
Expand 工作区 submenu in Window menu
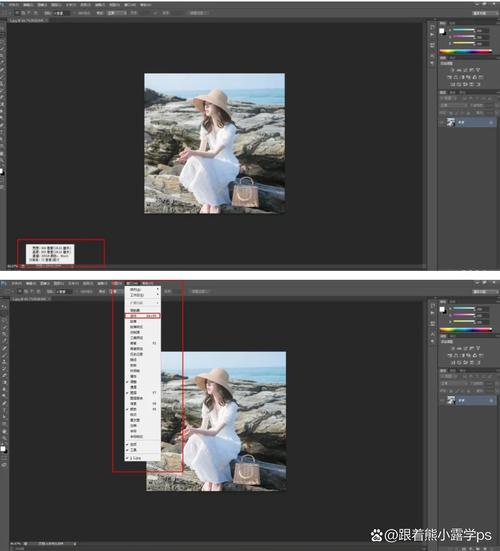pyautogui.click(x=143, y=295)
